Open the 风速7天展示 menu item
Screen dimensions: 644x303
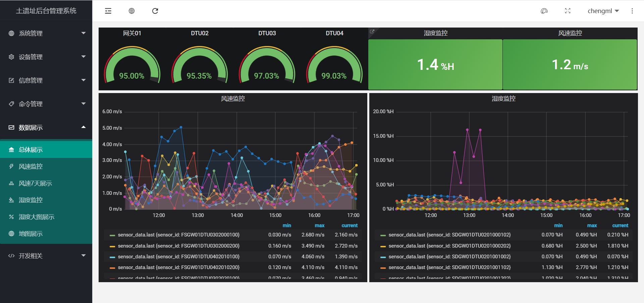pos(46,183)
